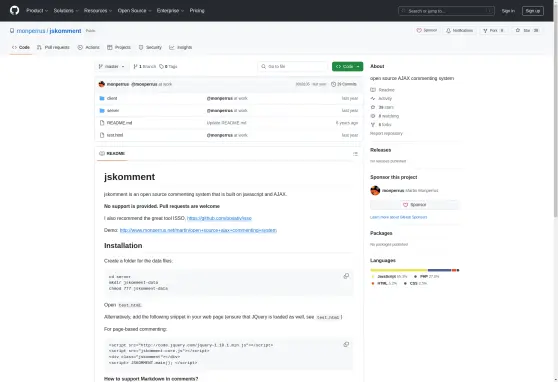Click the Sign in link

[508, 11]
